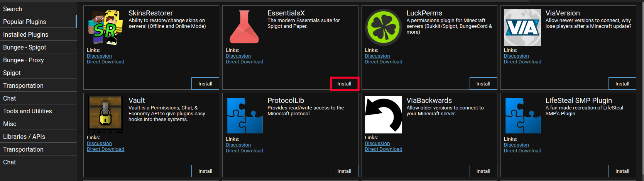Select the Bungee - Spigot category

(x=39, y=47)
